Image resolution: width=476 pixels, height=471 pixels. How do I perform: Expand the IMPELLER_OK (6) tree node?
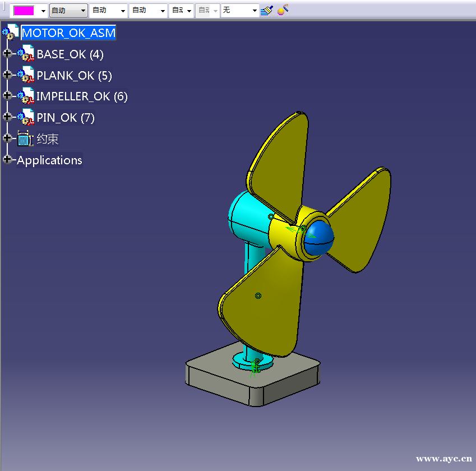pos(7,96)
